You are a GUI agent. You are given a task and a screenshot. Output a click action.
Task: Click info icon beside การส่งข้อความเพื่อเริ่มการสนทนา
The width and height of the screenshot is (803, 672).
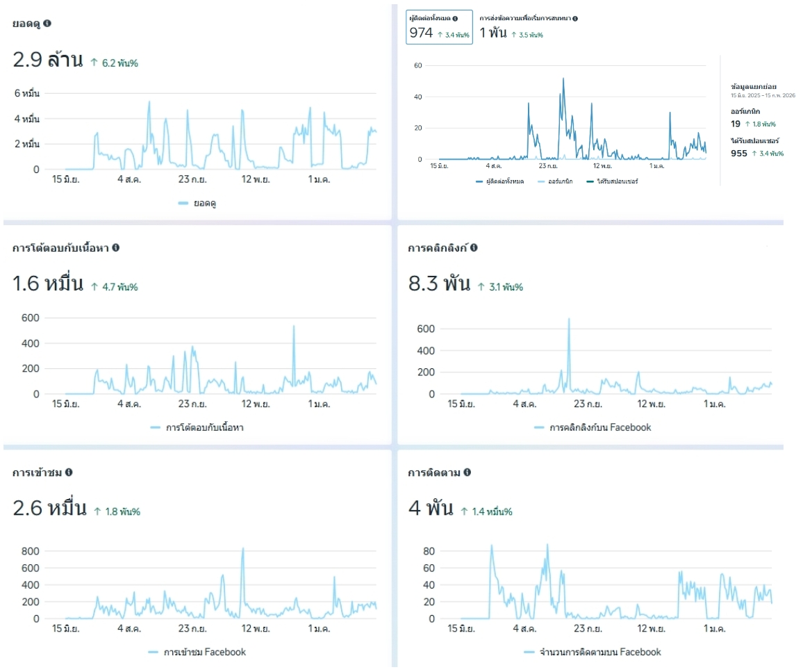click(x=575, y=19)
